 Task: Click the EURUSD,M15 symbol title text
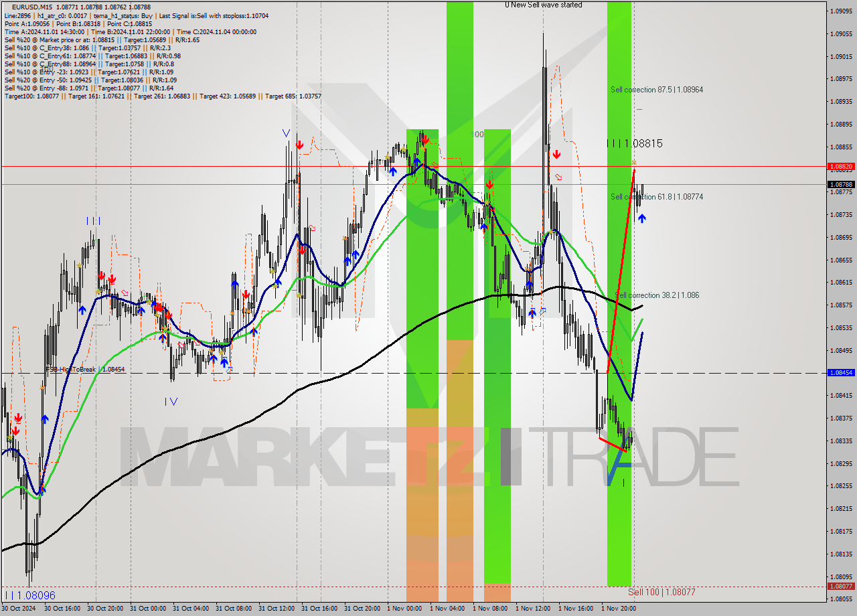[x=33, y=7]
